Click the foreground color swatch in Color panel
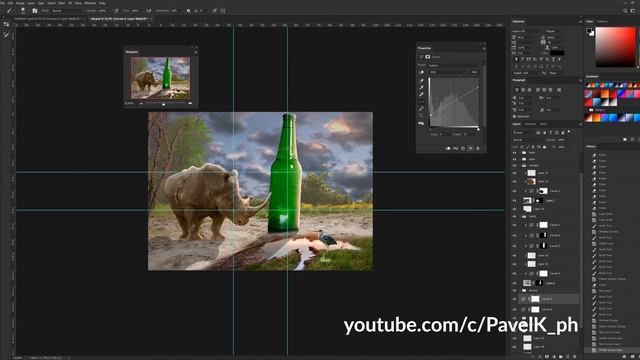The width and height of the screenshot is (640, 360). (589, 31)
